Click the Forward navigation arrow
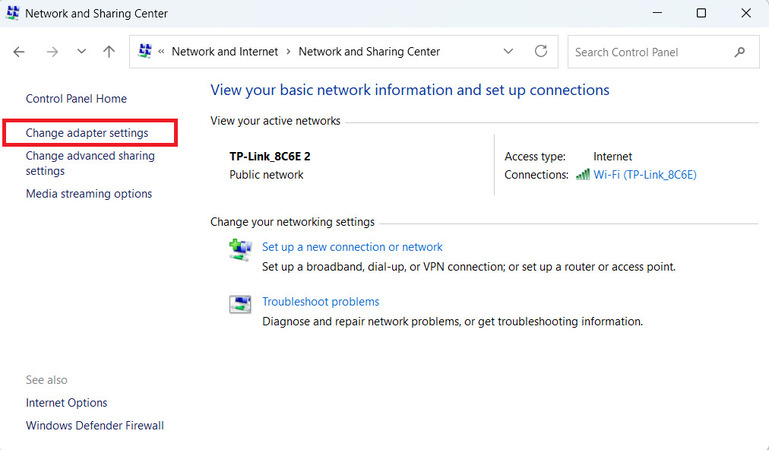The width and height of the screenshot is (769, 450). (x=52, y=52)
